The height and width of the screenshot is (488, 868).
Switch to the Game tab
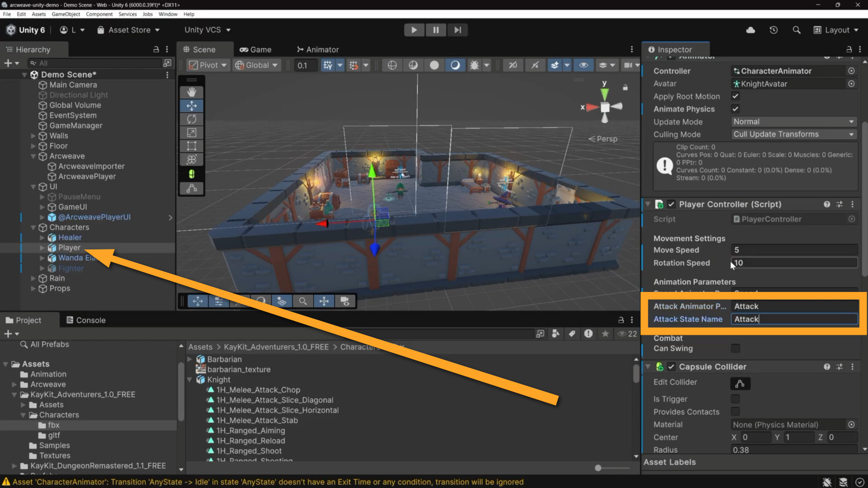click(255, 50)
